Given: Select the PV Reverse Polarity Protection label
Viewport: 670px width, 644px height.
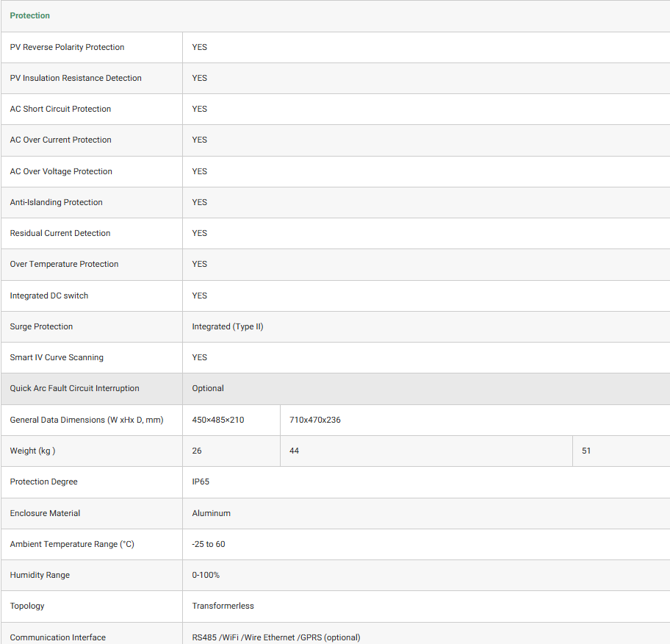Looking at the screenshot, I should (67, 47).
